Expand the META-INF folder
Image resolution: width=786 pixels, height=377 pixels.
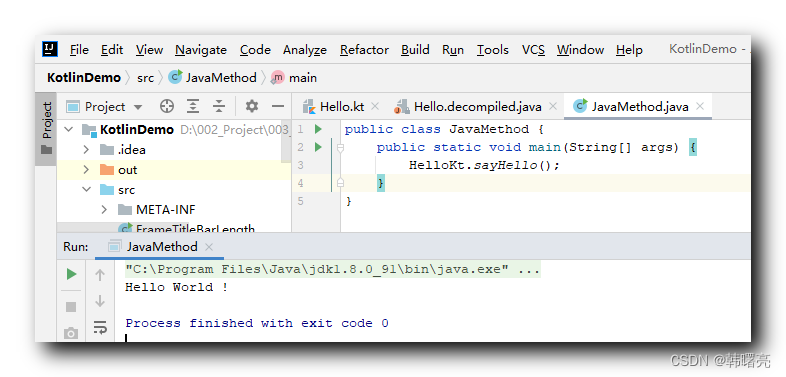point(104,210)
